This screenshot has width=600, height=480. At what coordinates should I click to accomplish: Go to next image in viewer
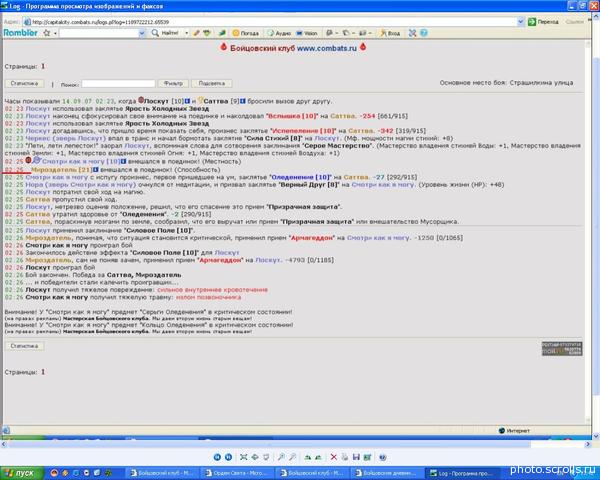[228, 457]
